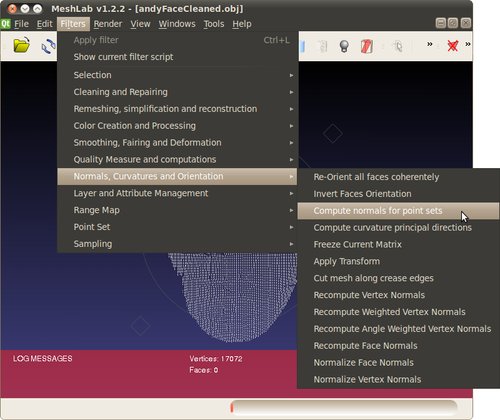Toggle the light bulb lighting icon
The image size is (500, 420).
[x=344, y=46]
